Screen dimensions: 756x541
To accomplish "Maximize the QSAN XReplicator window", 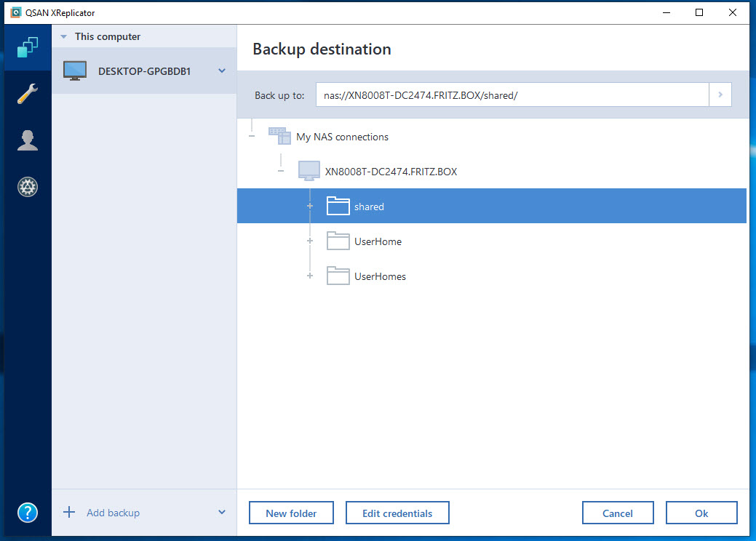I will (699, 12).
